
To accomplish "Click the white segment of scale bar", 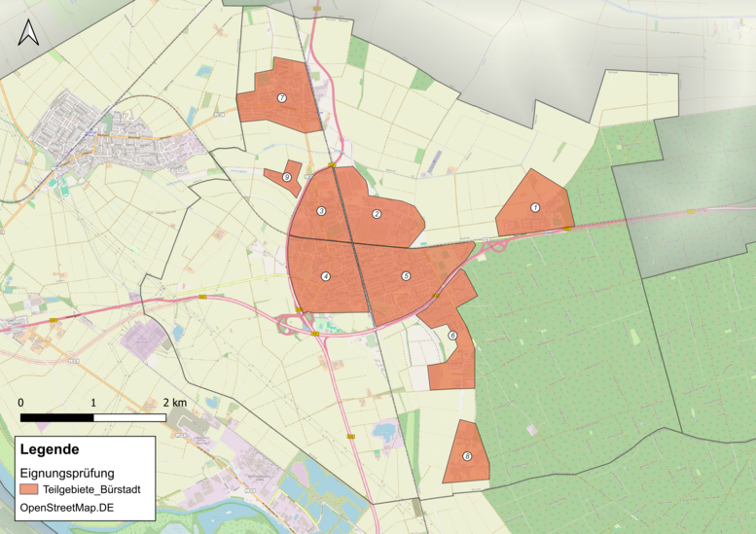I will coord(129,418).
